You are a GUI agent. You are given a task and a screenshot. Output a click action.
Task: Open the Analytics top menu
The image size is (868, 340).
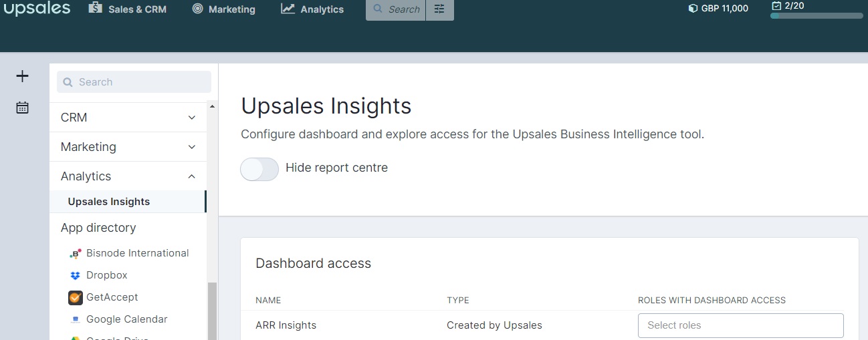click(x=312, y=9)
